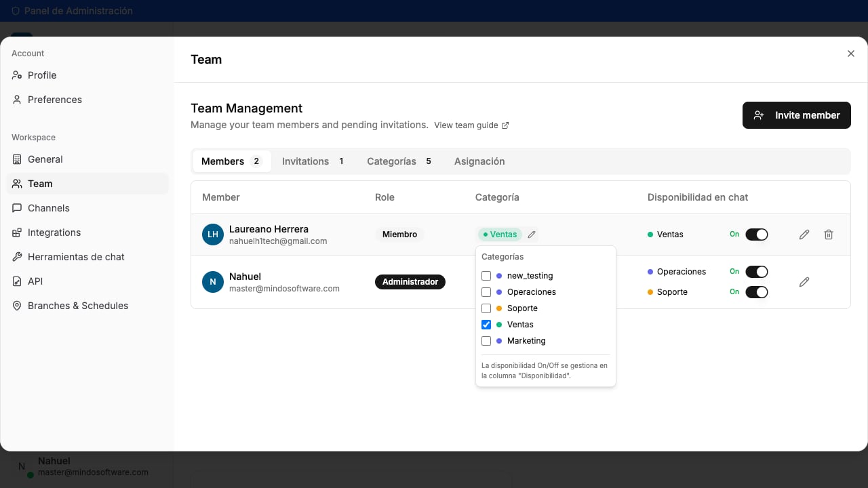Click the LH avatar of Laureano Herrera
Image resolution: width=868 pixels, height=488 pixels.
coord(213,235)
